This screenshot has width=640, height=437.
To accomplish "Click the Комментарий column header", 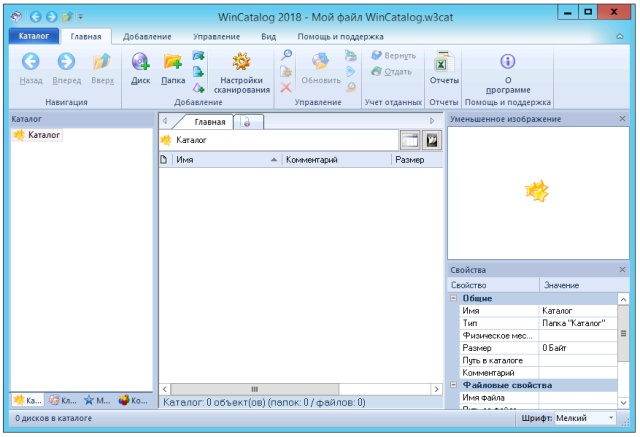I will click(x=337, y=160).
